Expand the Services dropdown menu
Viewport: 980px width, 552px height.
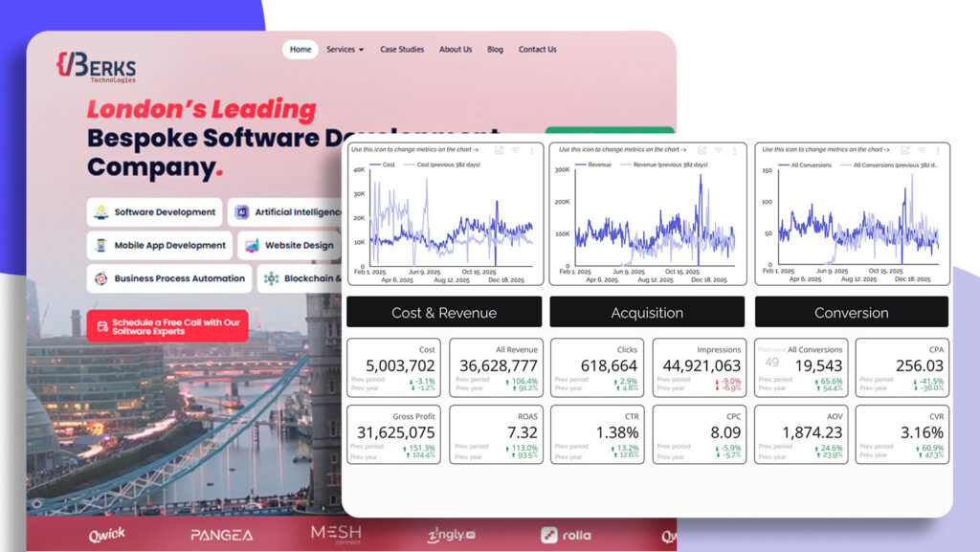345,50
